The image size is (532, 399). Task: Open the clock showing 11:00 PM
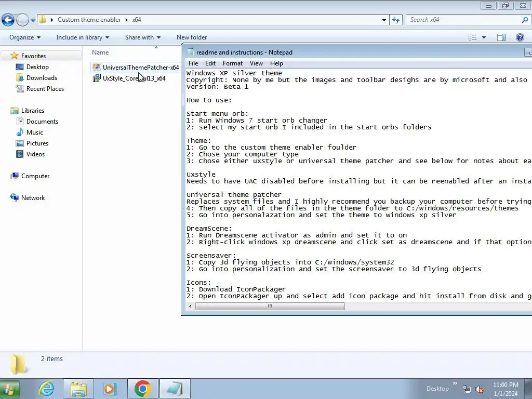pyautogui.click(x=506, y=389)
